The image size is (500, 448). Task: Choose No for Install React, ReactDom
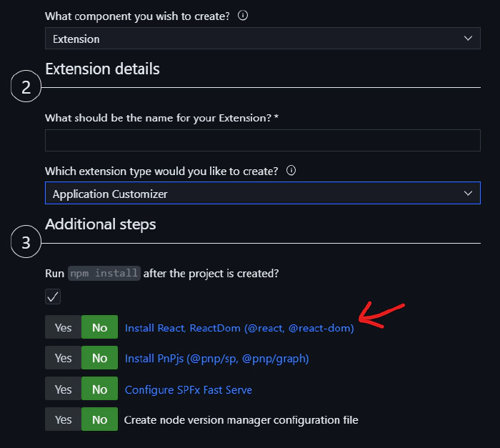coord(99,328)
